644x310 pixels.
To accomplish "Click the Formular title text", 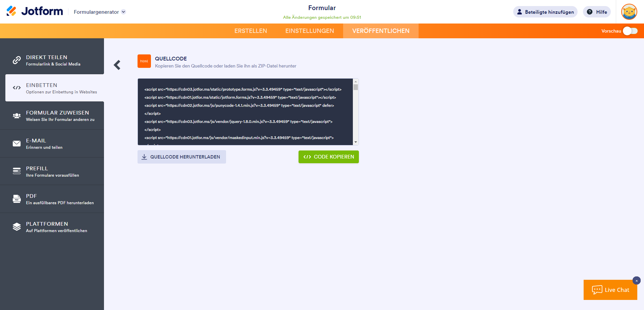I will pyautogui.click(x=322, y=8).
